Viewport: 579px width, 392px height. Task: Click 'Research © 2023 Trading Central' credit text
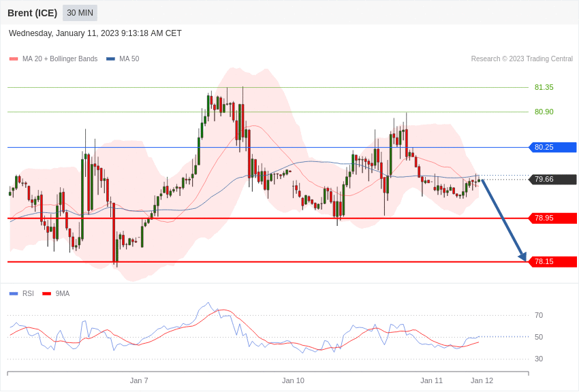522,59
